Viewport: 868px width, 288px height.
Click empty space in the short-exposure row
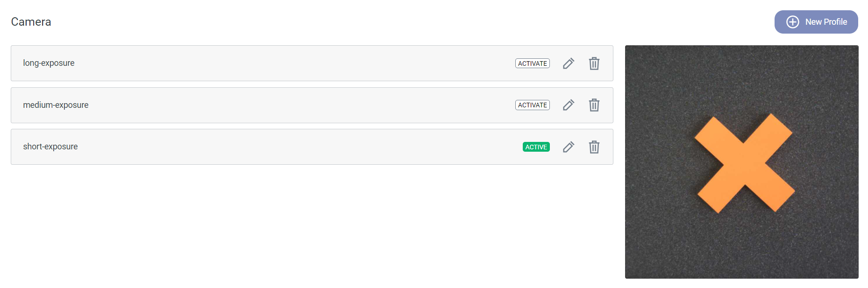click(x=299, y=147)
